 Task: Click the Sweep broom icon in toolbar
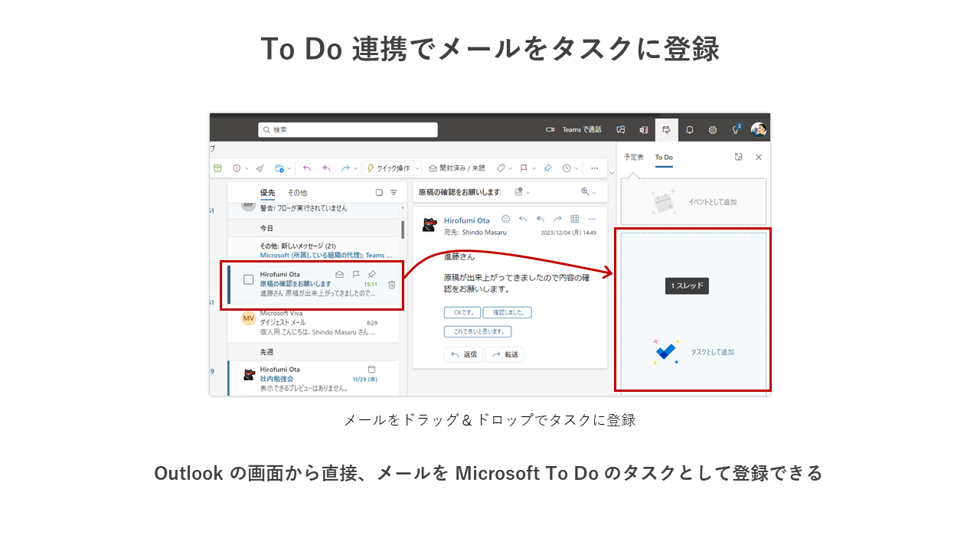(260, 168)
